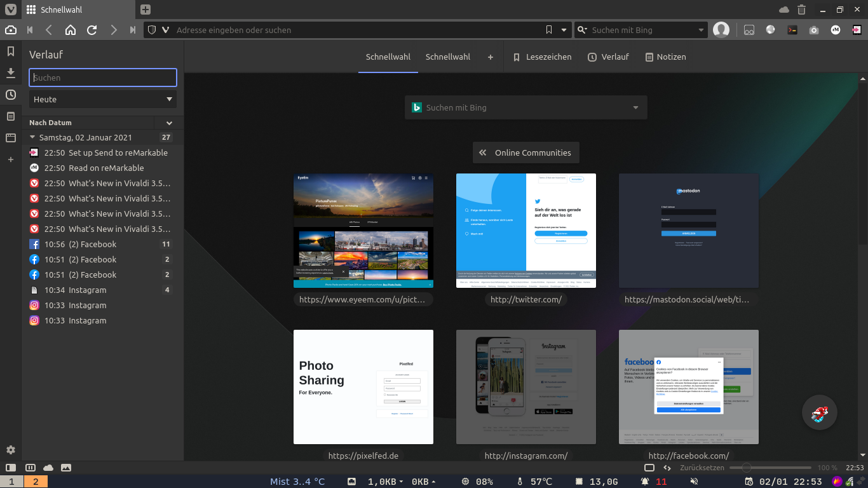Toggle image loading in the status bar

point(66,468)
